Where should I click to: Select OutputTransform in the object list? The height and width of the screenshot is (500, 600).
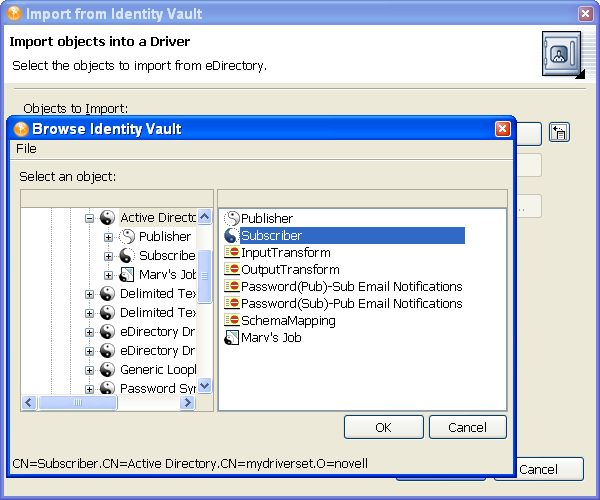tap(290, 269)
